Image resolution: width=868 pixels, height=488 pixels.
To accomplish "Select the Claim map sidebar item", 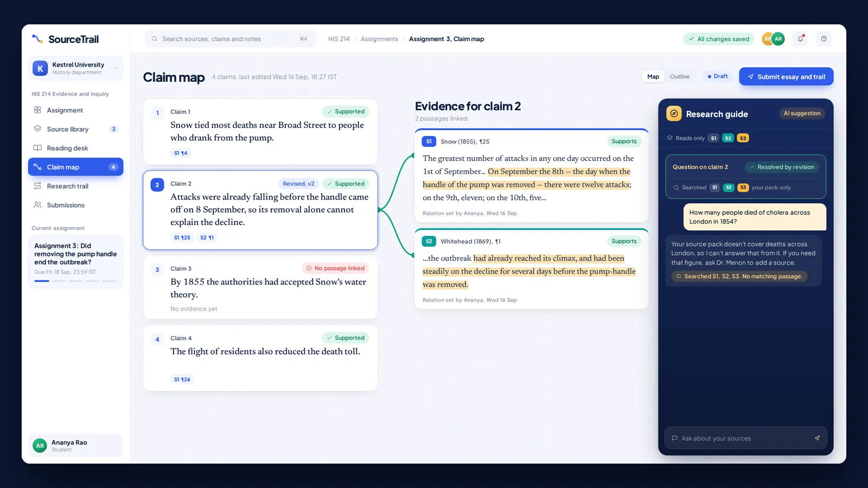I will coord(75,167).
